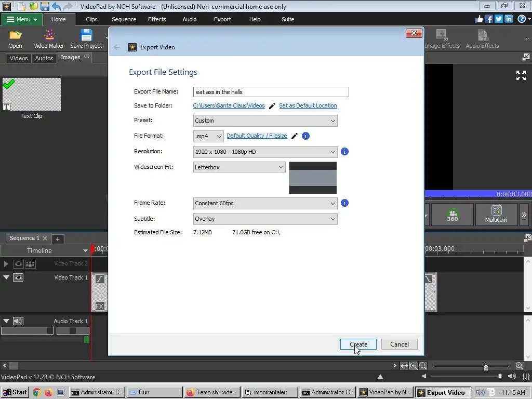Mute Audio Track 1 speaker toggle
The width and height of the screenshot is (532, 399).
click(x=18, y=321)
